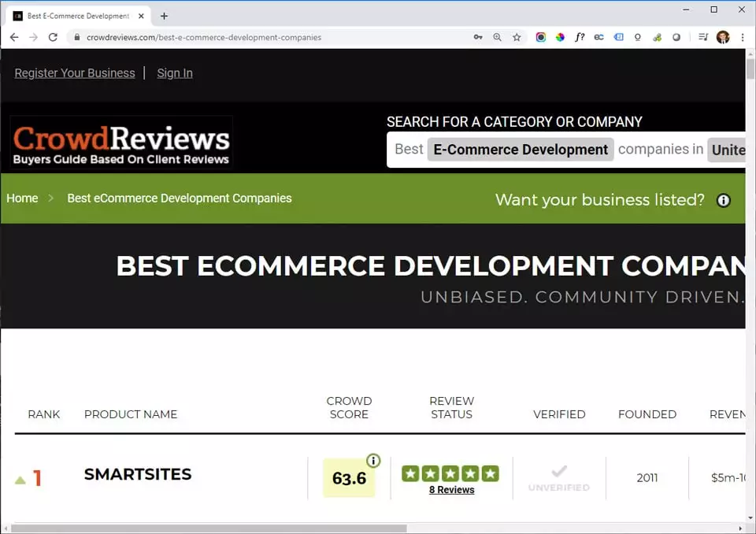Click the FOUNDED column header

647,414
